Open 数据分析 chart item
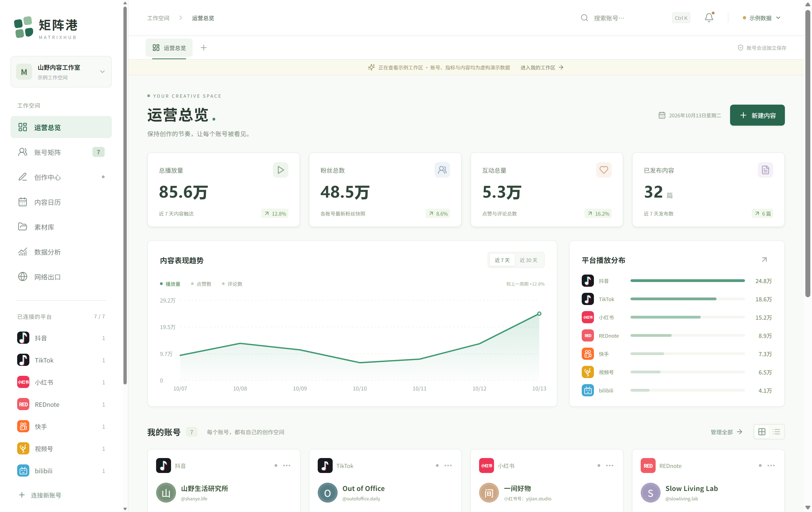Image resolution: width=812 pixels, height=512 pixels. 61,252
